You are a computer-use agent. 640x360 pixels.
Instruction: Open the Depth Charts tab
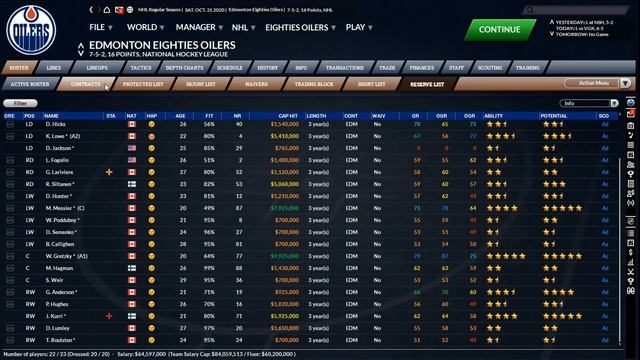click(x=184, y=68)
